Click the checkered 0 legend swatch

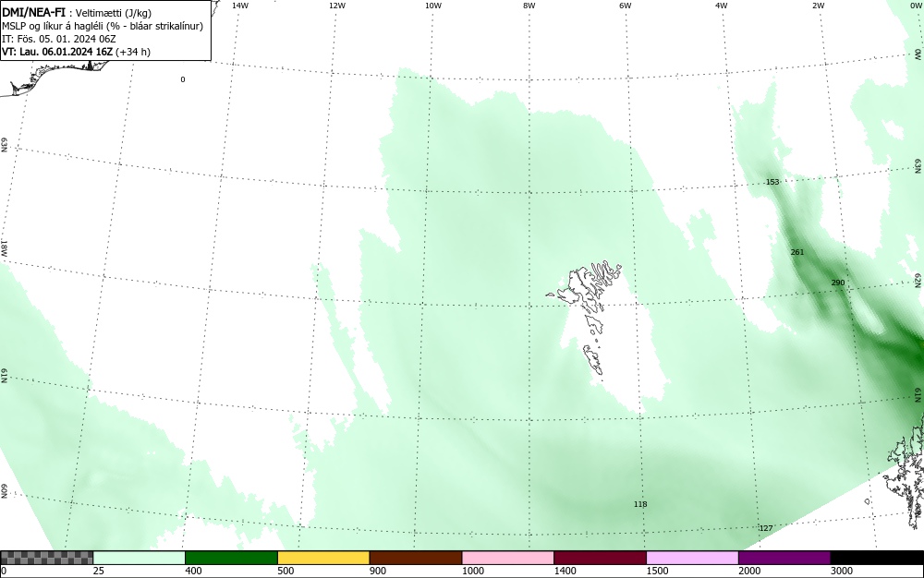click(46, 558)
